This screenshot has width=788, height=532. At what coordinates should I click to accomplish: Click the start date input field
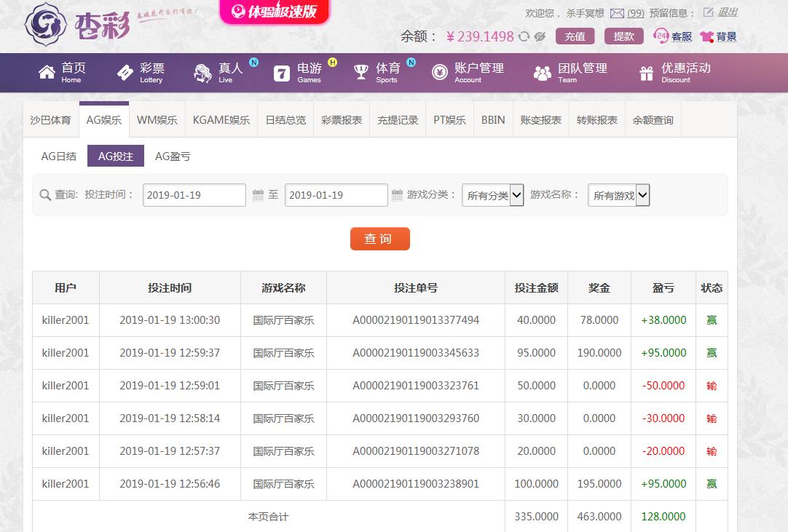pos(194,195)
